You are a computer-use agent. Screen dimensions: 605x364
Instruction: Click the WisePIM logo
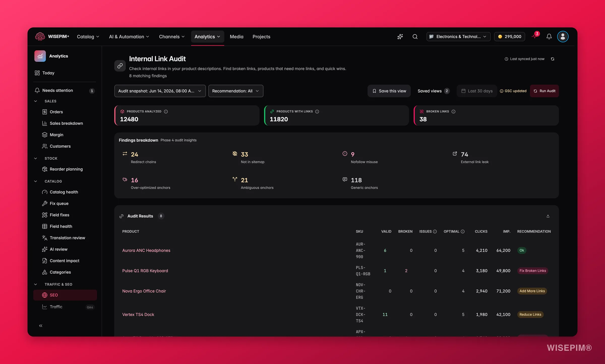coord(52,37)
